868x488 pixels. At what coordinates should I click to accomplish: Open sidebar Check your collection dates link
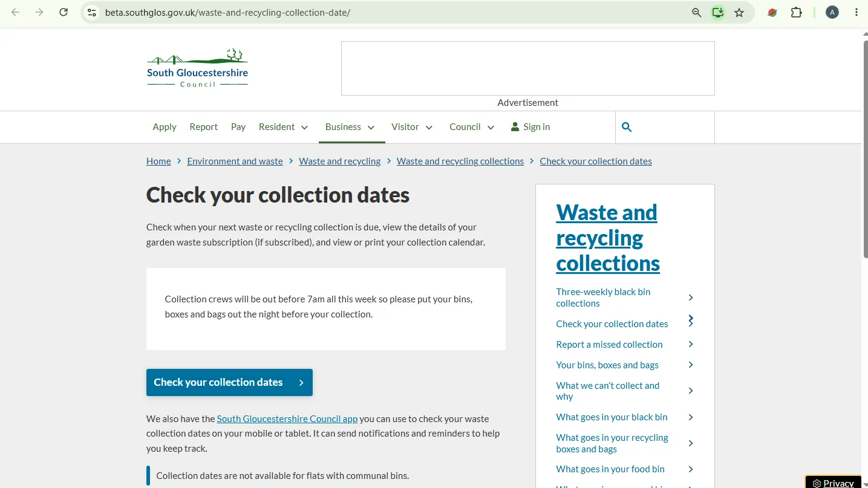(612, 324)
